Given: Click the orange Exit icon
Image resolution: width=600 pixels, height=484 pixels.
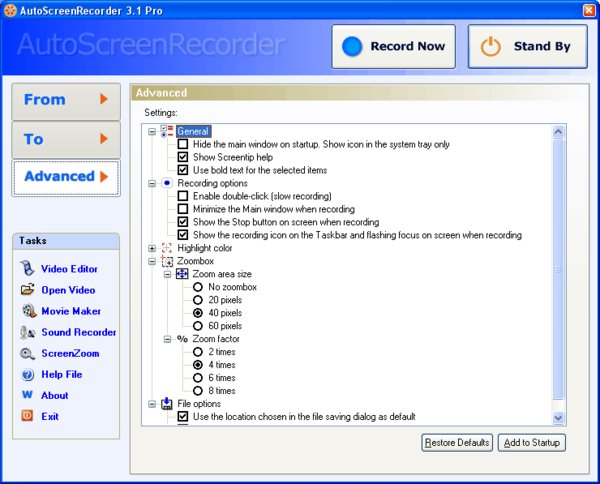Looking at the screenshot, I should pos(27,416).
